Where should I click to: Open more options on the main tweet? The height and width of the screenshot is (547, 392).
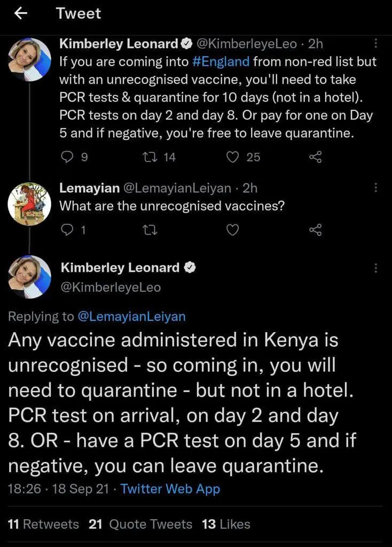(x=375, y=268)
